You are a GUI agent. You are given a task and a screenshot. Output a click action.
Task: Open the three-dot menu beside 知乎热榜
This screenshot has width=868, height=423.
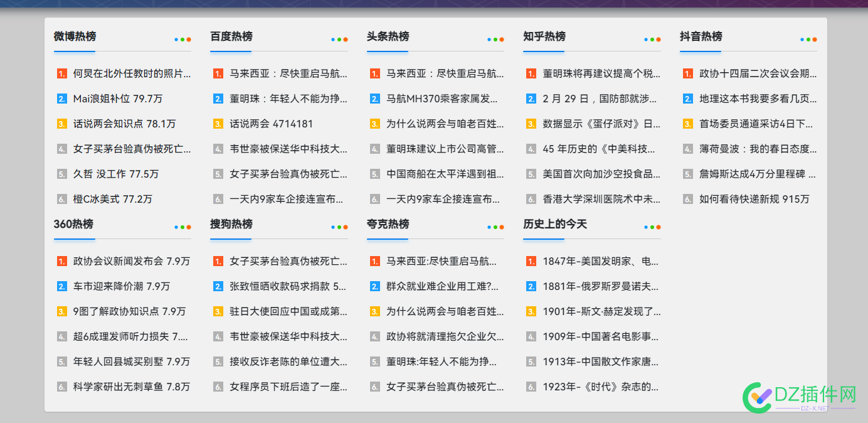[x=652, y=40]
